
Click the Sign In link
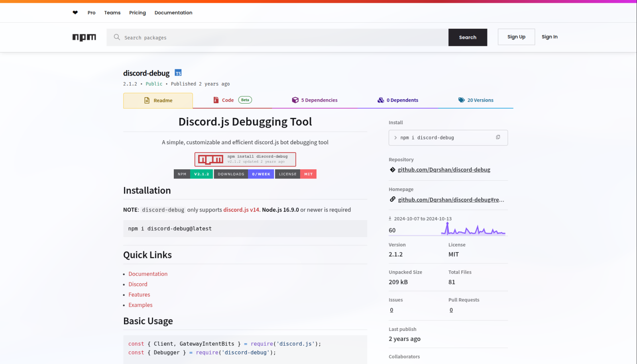[549, 37]
